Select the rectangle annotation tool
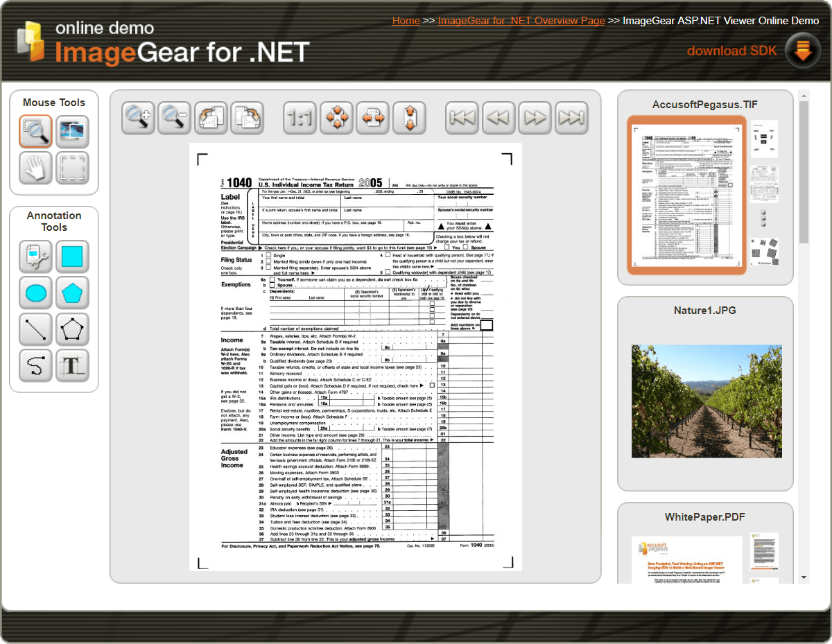The image size is (832, 644). pos(73,257)
